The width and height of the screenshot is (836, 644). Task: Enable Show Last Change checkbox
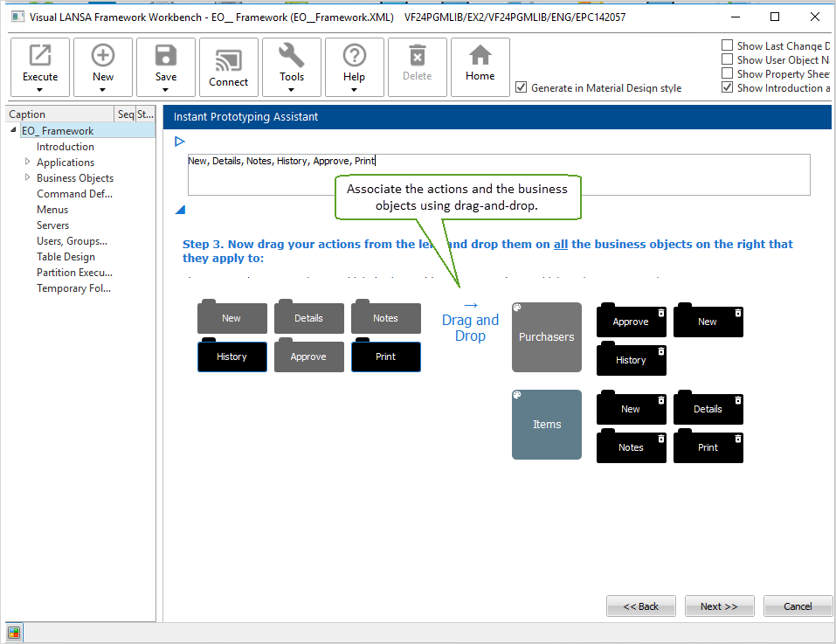pyautogui.click(x=728, y=46)
